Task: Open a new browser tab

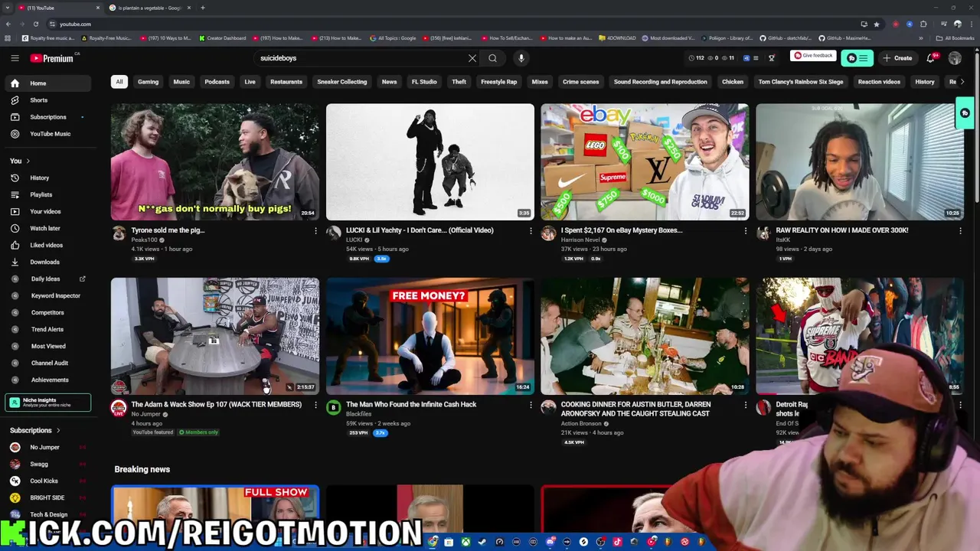Action: coord(203,8)
